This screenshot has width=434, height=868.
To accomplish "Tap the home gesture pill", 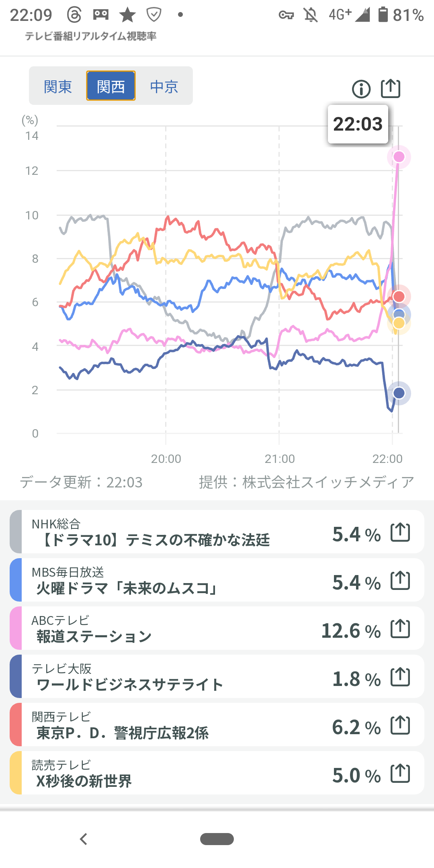I will click(217, 839).
